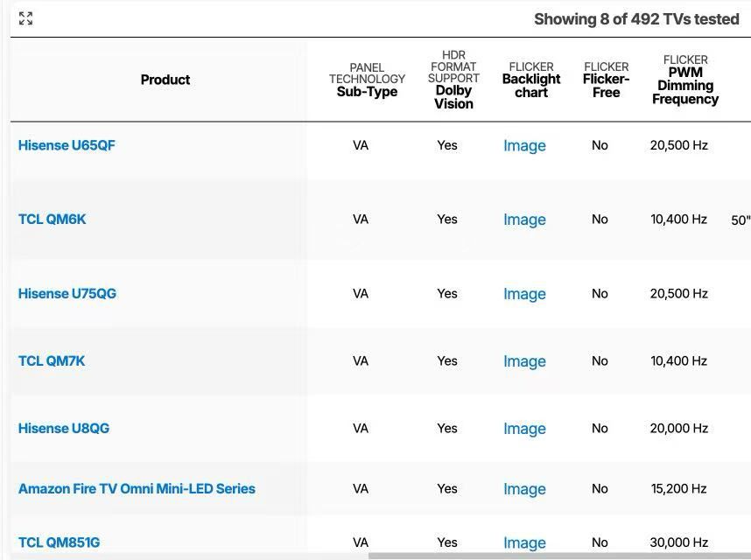Open the Hisense U8QG product link

tap(64, 429)
